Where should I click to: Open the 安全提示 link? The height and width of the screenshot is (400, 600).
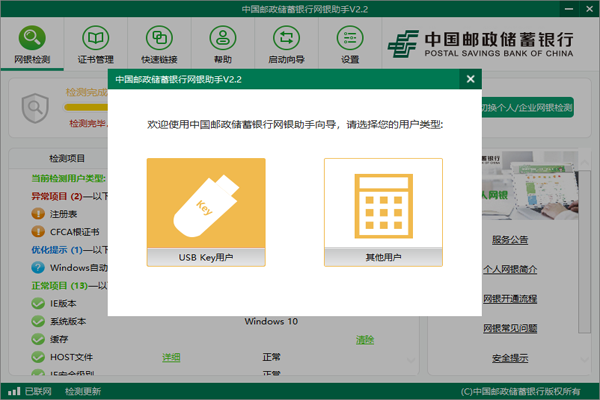click(x=510, y=357)
